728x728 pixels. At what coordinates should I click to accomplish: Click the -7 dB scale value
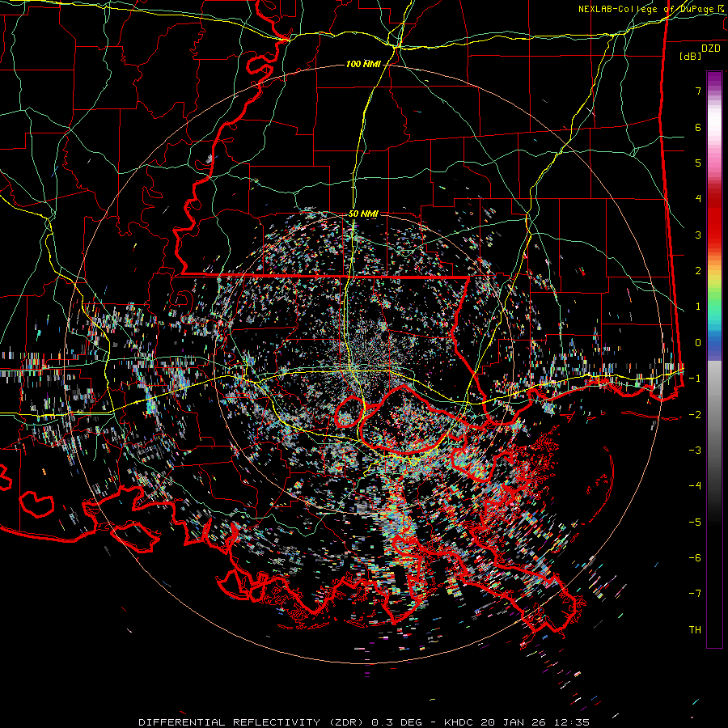(x=695, y=594)
